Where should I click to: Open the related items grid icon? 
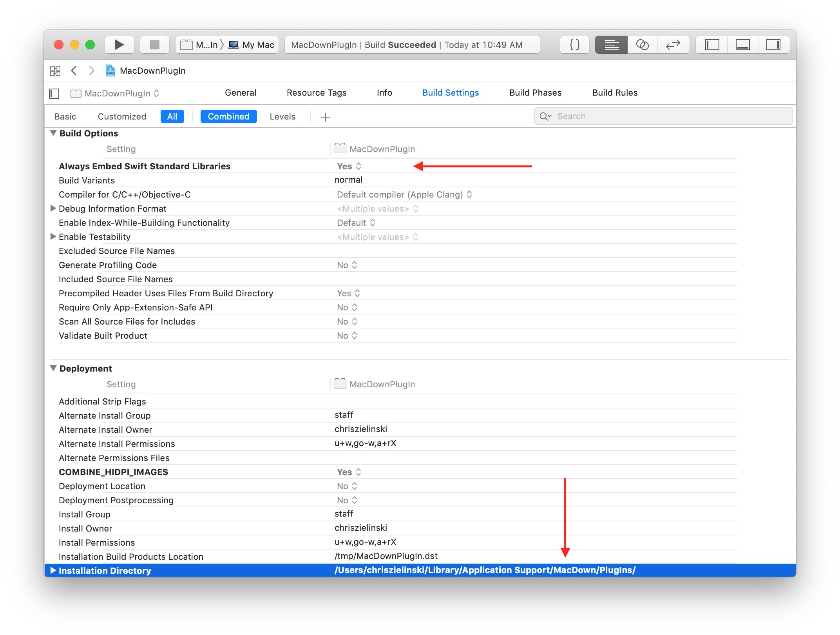(55, 71)
